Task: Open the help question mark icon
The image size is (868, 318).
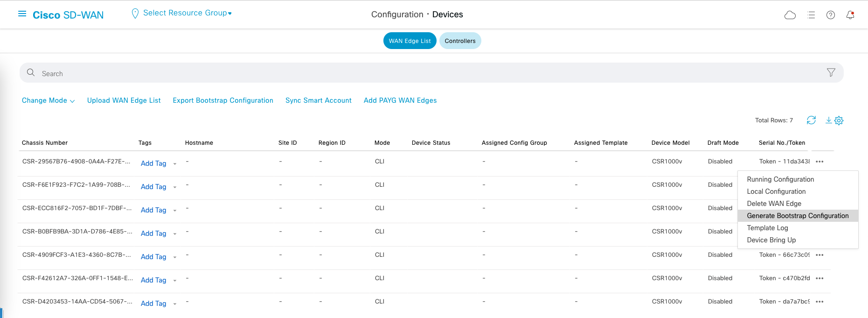Action: (830, 15)
